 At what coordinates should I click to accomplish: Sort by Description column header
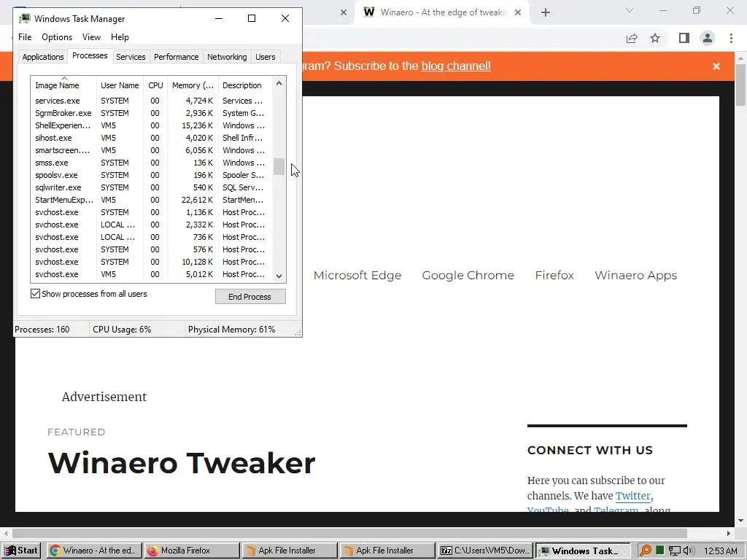click(245, 85)
